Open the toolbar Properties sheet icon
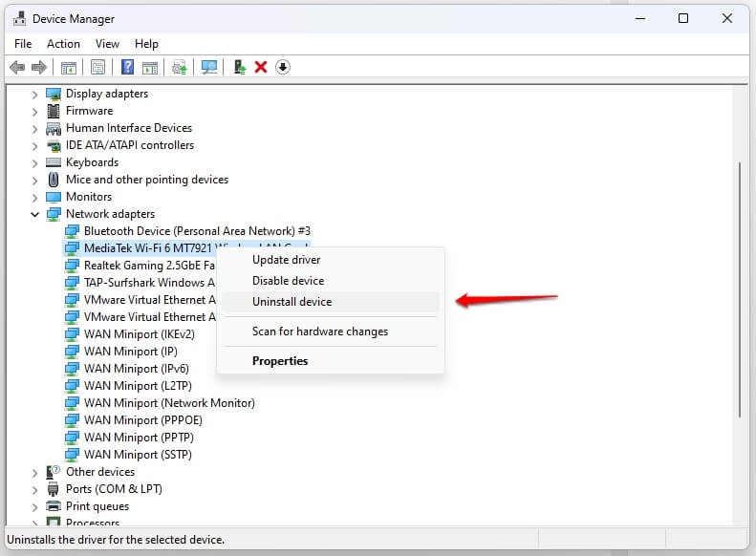Image resolution: width=756 pixels, height=556 pixels. (97, 67)
